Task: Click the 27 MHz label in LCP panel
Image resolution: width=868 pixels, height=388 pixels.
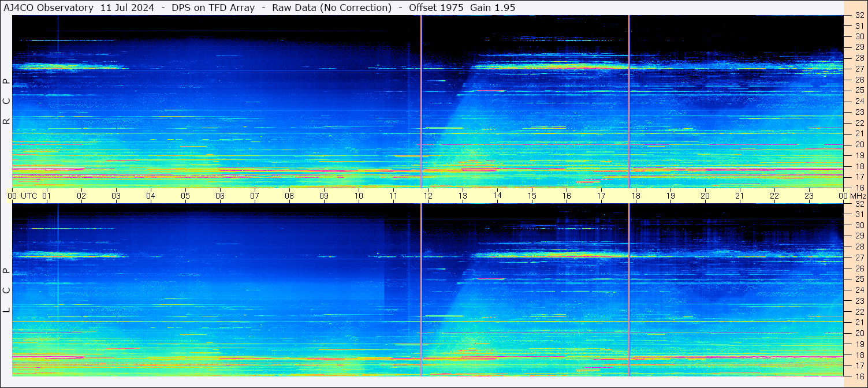Action: pyautogui.click(x=859, y=258)
